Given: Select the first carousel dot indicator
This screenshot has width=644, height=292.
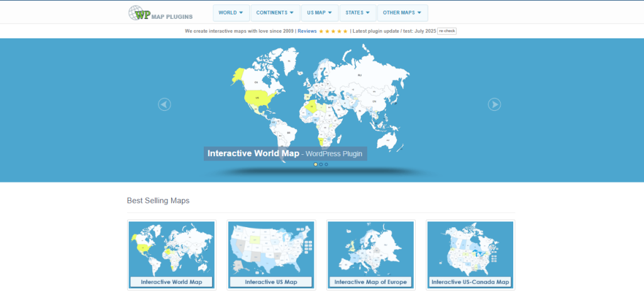Looking at the screenshot, I should click(x=316, y=164).
